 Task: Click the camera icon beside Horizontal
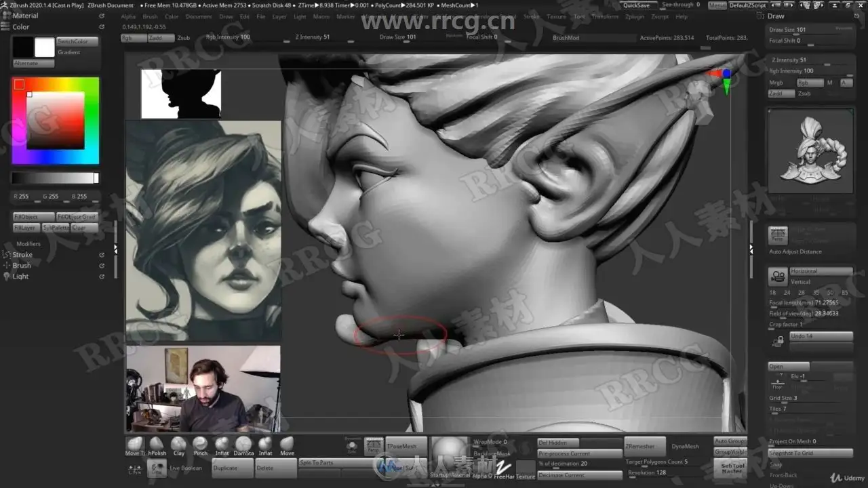778,277
